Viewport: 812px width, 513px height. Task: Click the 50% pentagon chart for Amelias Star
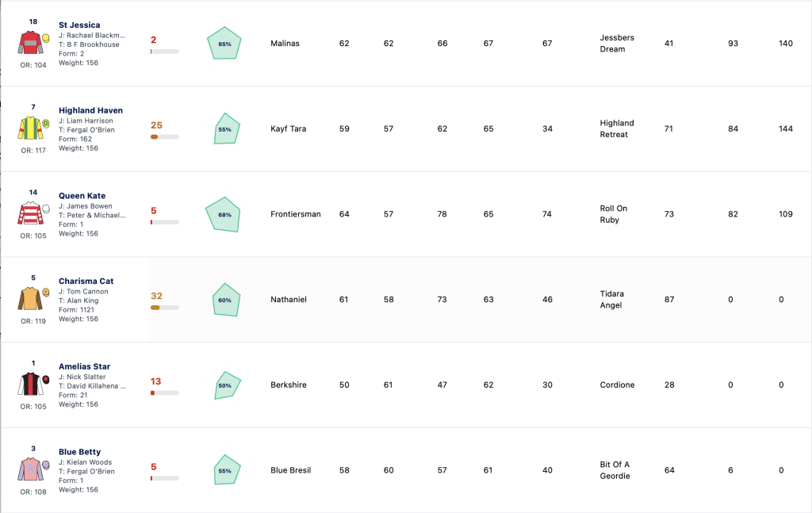(228, 385)
